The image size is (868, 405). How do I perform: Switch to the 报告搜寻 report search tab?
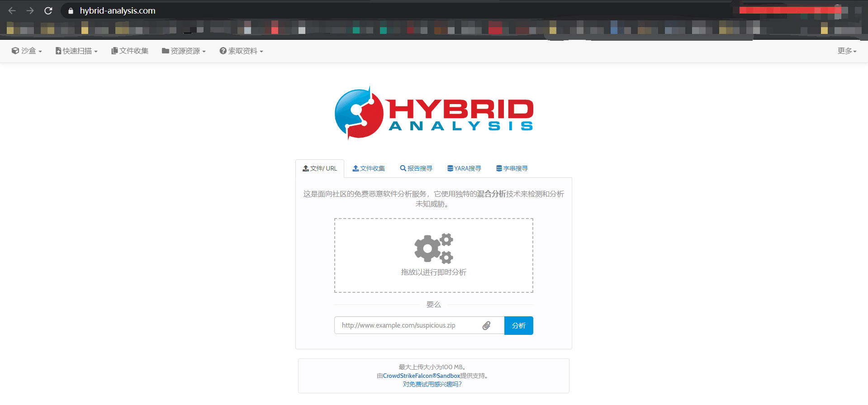(416, 168)
